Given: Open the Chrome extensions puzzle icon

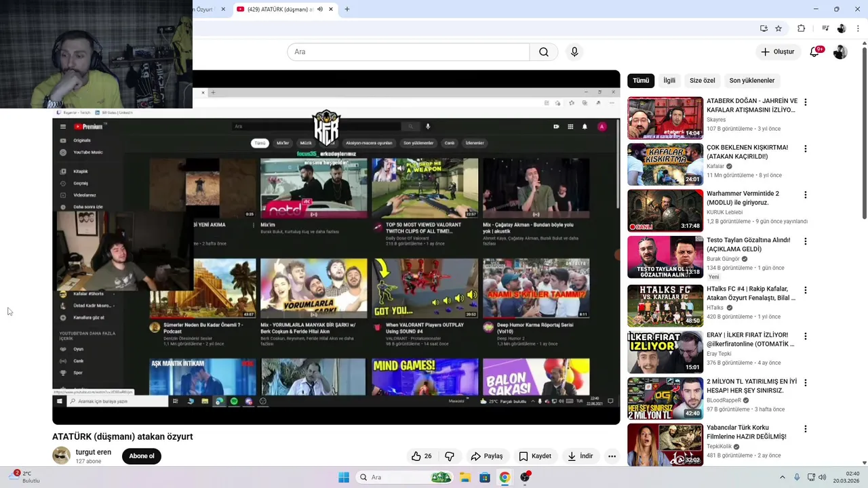Looking at the screenshot, I should (x=801, y=28).
